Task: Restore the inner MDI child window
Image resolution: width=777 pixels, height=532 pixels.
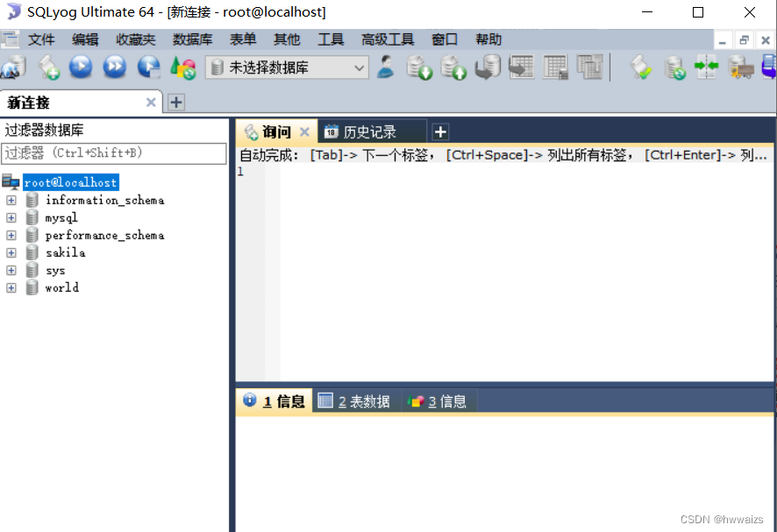Action: (x=744, y=40)
